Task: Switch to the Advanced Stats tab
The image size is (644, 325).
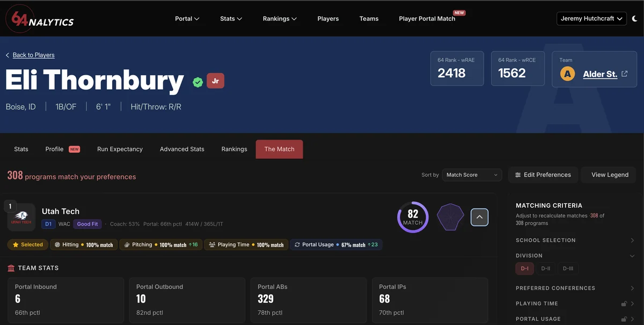Action: coord(182,149)
